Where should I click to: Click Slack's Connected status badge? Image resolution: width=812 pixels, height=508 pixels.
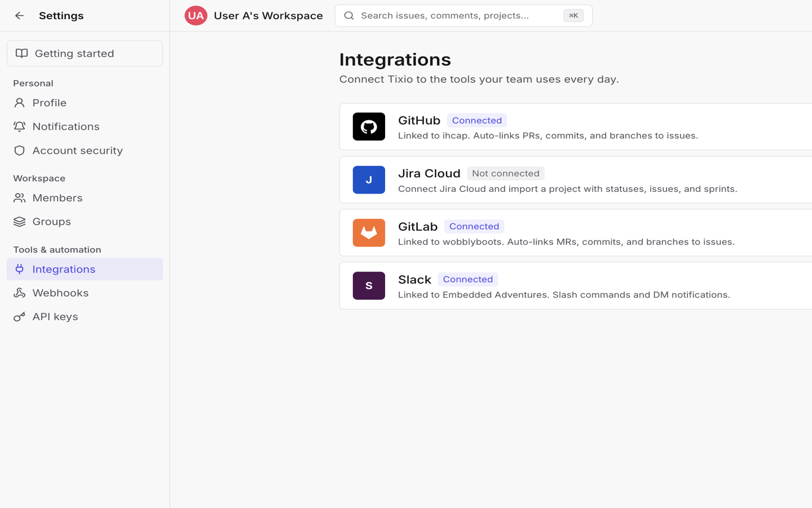(x=468, y=279)
